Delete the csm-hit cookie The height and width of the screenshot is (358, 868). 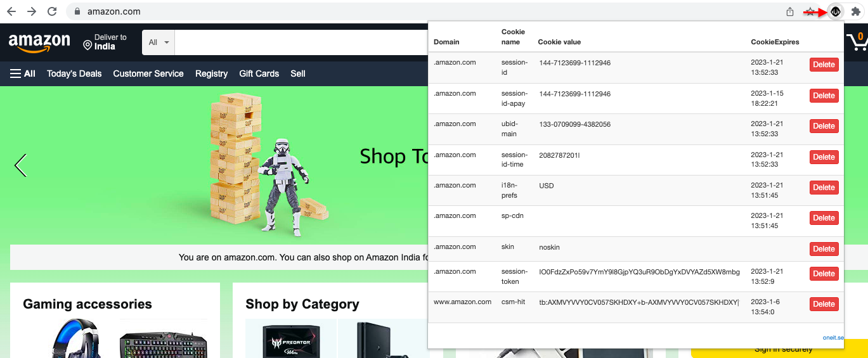tap(824, 304)
